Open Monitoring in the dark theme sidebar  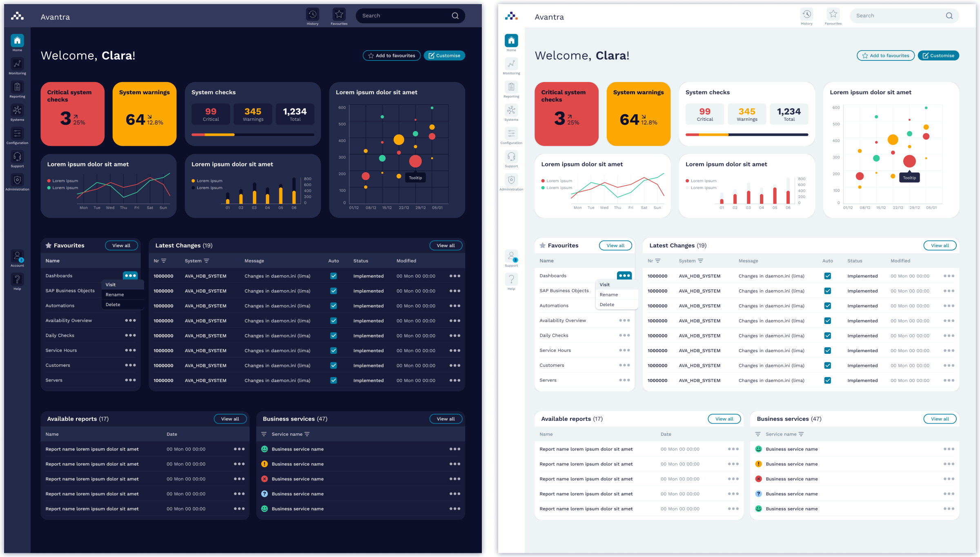coord(17,64)
